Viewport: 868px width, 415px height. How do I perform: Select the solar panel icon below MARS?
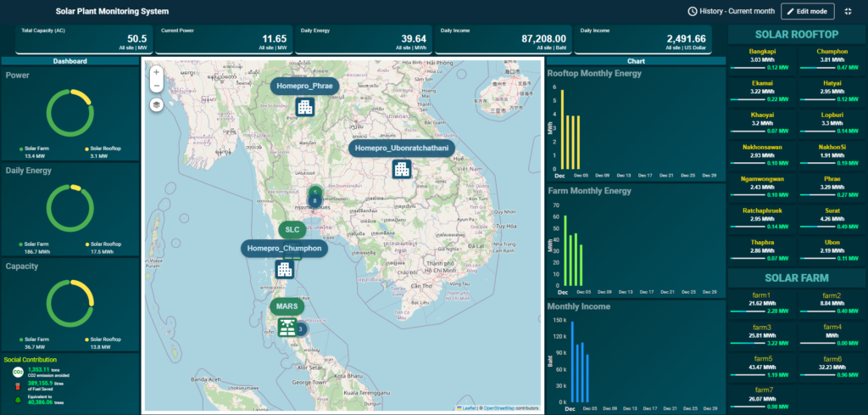click(287, 327)
